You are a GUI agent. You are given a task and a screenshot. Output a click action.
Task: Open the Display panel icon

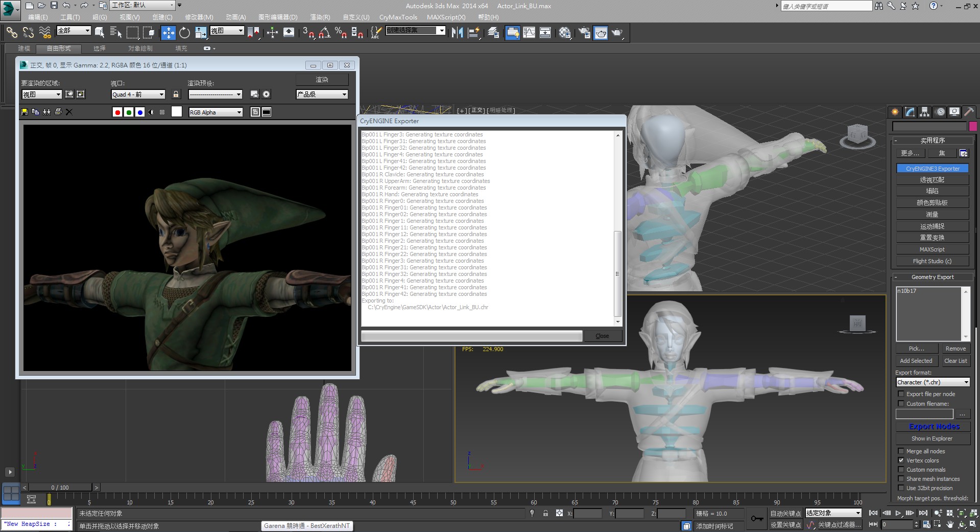(x=954, y=112)
